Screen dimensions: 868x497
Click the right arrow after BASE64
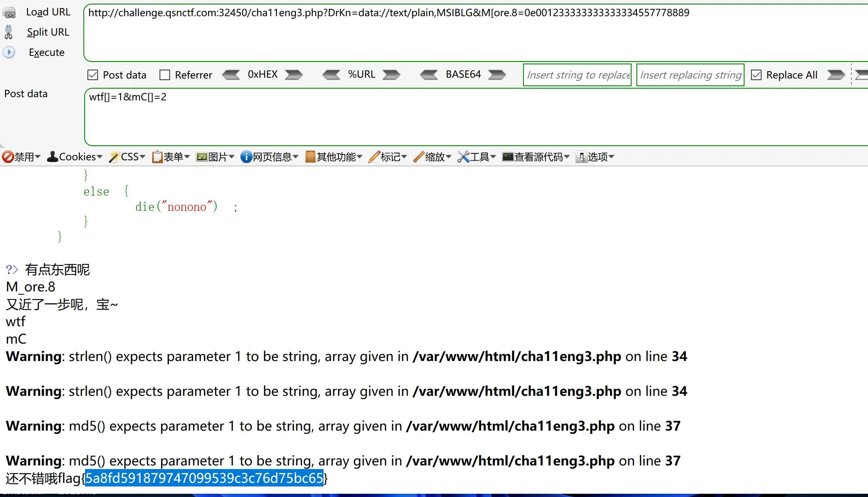click(x=497, y=75)
